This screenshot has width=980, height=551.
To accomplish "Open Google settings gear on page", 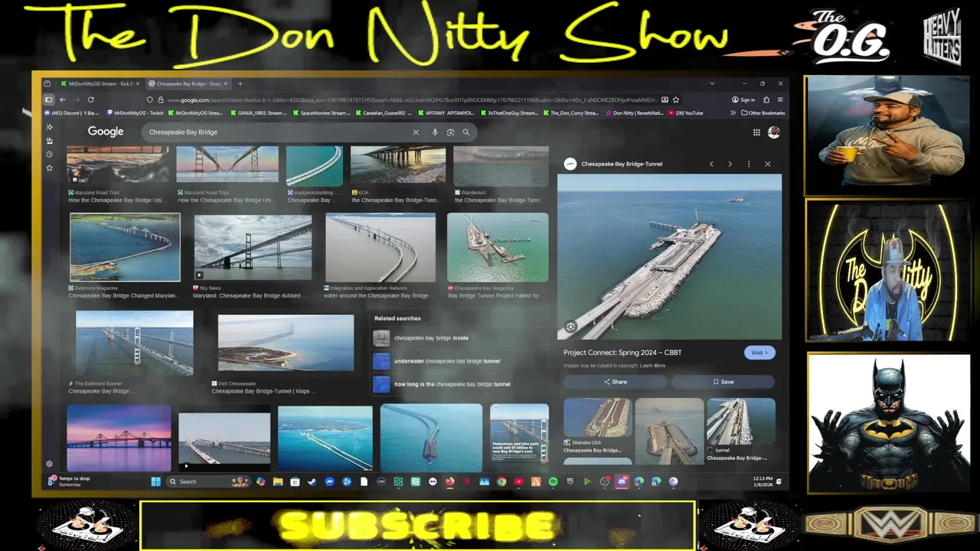I will pyautogui.click(x=49, y=464).
